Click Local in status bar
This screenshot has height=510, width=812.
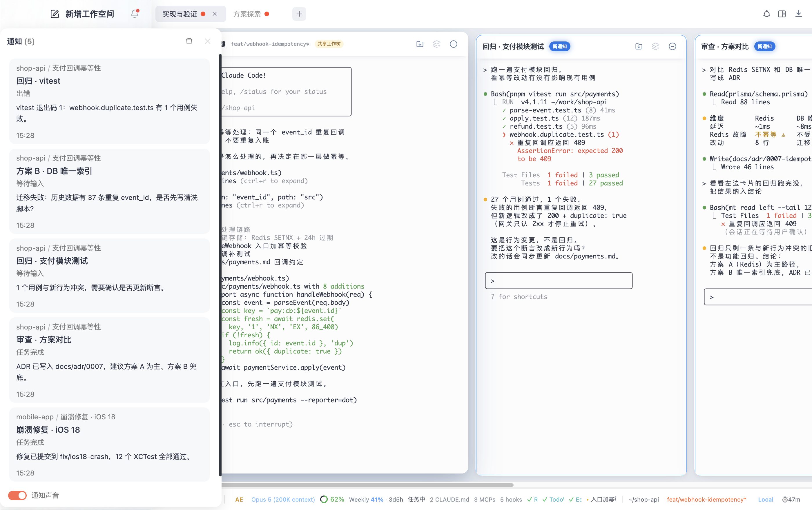pyautogui.click(x=766, y=499)
